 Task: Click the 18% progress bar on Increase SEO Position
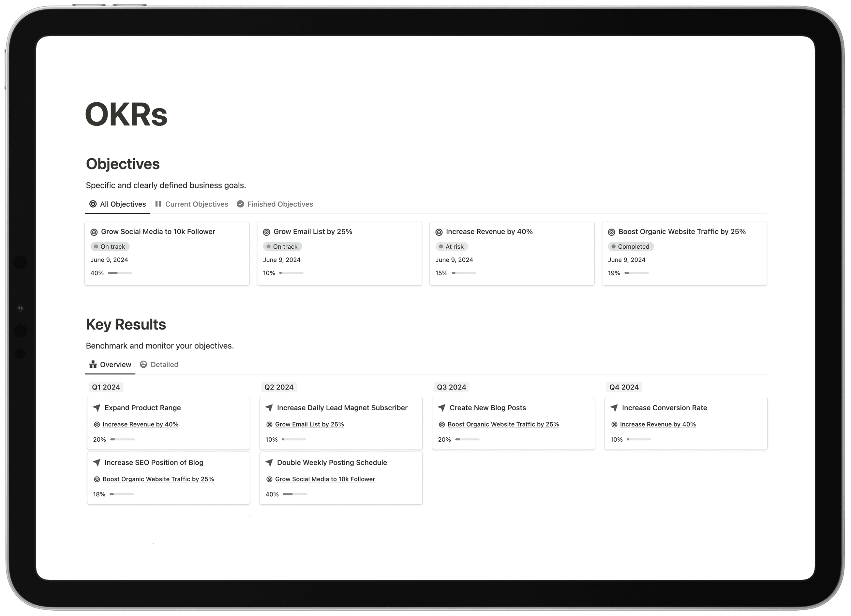[x=122, y=494]
